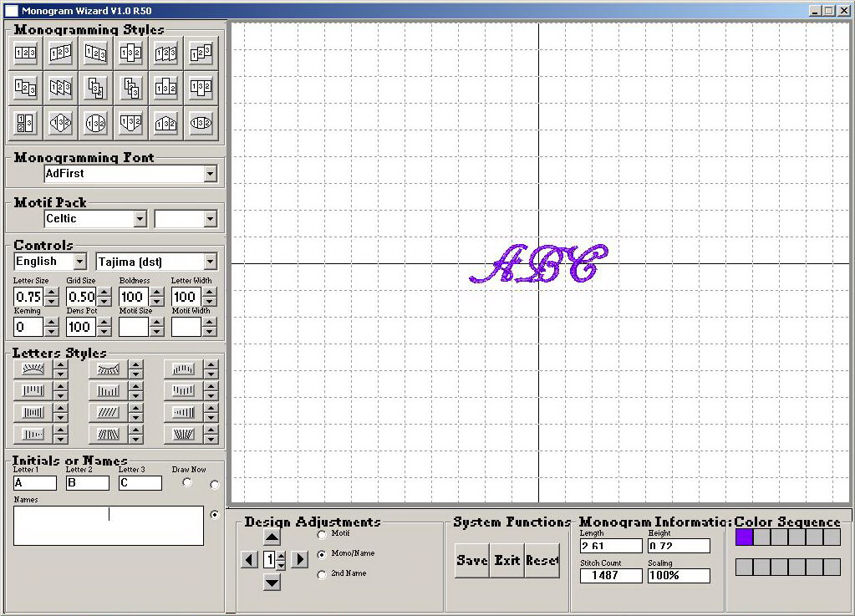Choose the circle-shaped monogram style
The width and height of the screenshot is (855, 616).
[x=96, y=124]
